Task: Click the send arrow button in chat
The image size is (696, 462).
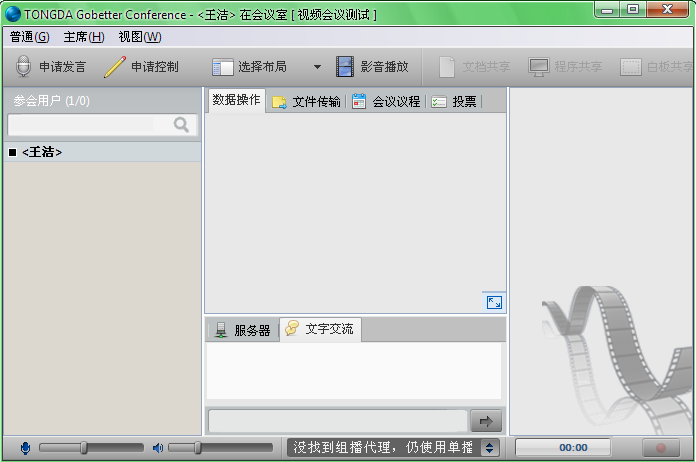Action: pyautogui.click(x=486, y=421)
